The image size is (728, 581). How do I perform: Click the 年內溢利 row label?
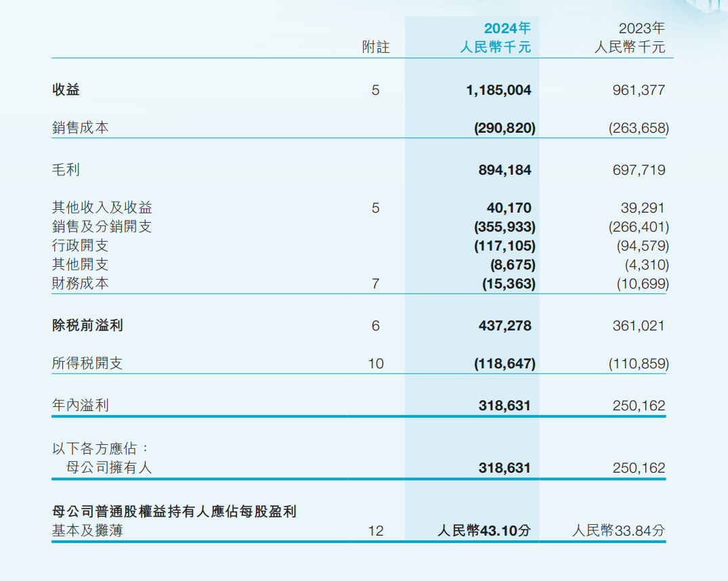(x=81, y=406)
